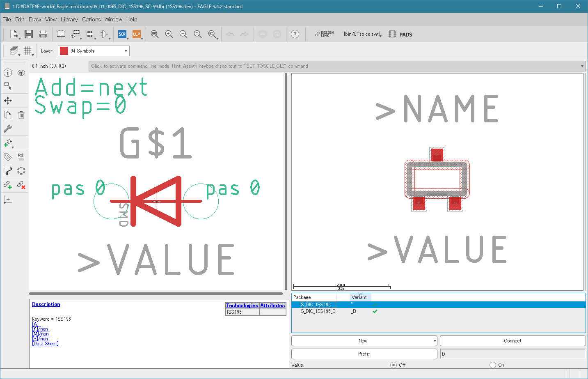Open the Data Sheet link
The image size is (588, 379).
[x=46, y=344]
